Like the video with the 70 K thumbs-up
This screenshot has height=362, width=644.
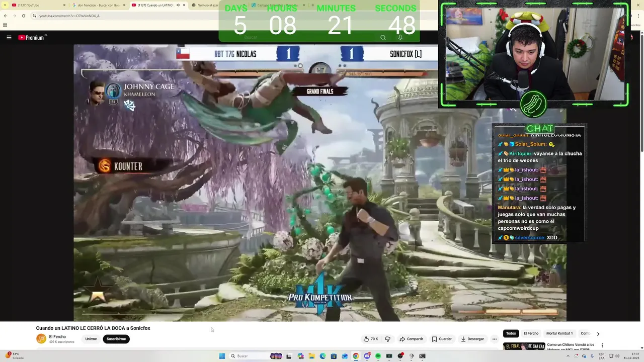tap(371, 339)
